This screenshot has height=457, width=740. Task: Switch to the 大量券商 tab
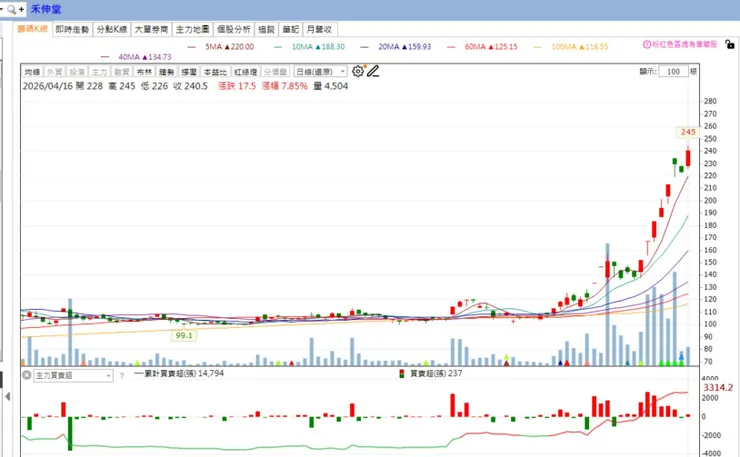[151, 29]
